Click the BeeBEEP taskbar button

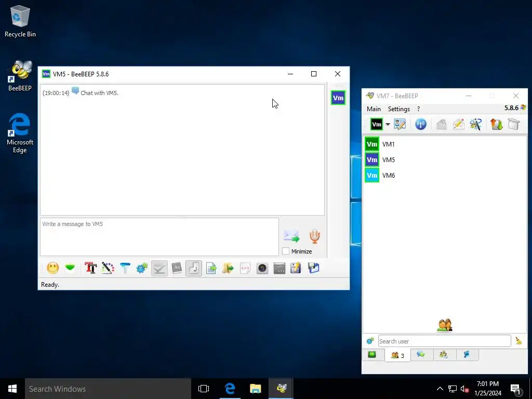pyautogui.click(x=281, y=389)
